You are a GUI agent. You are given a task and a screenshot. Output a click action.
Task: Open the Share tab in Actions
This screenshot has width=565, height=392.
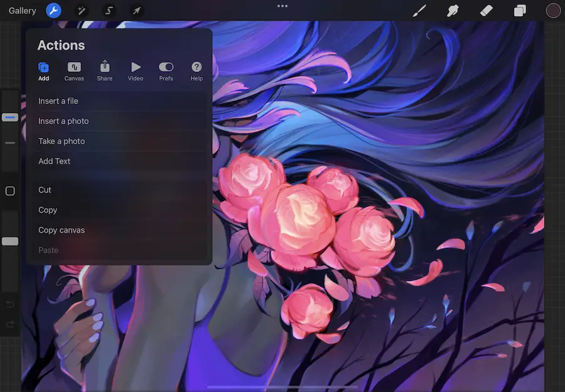point(104,71)
